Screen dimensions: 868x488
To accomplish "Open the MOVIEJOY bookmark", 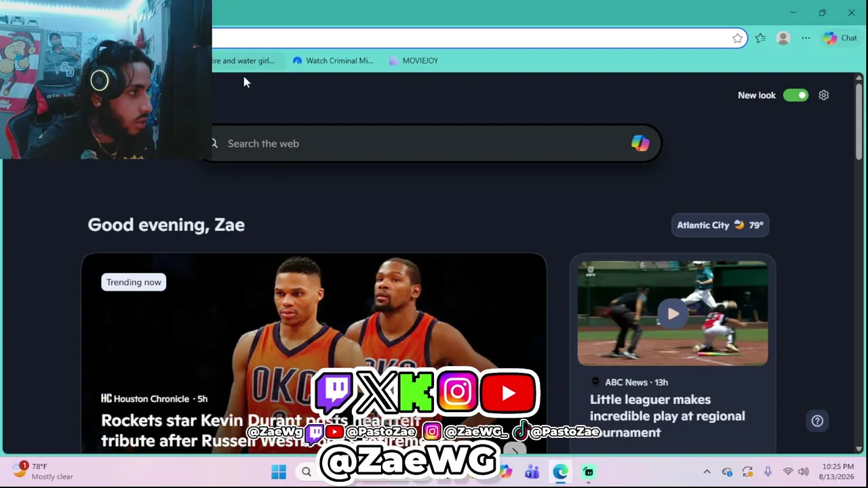I will (414, 60).
